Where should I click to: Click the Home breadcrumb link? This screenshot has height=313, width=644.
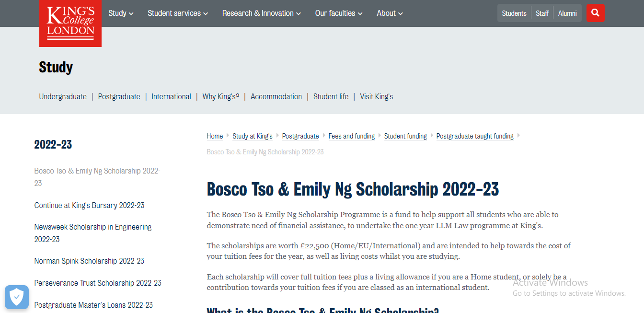(x=215, y=136)
